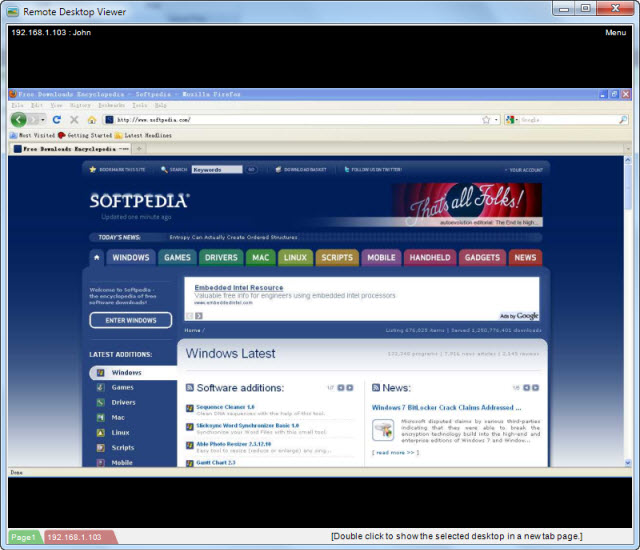640x550 pixels.
Task: Click the BitLocker news thumbnail image
Action: 383,430
